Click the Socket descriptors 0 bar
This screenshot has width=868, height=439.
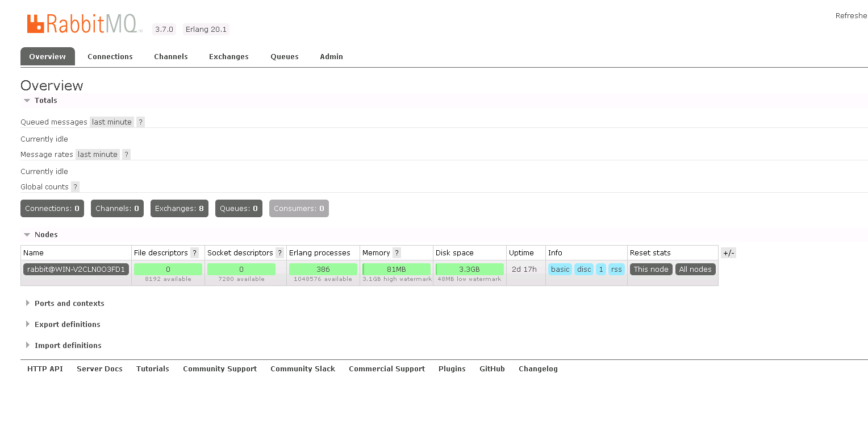coord(241,270)
